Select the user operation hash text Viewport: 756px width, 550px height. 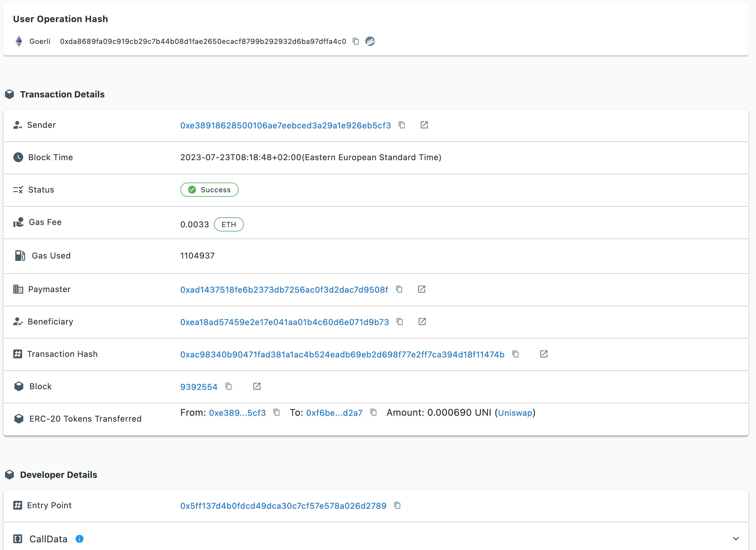[203, 41]
